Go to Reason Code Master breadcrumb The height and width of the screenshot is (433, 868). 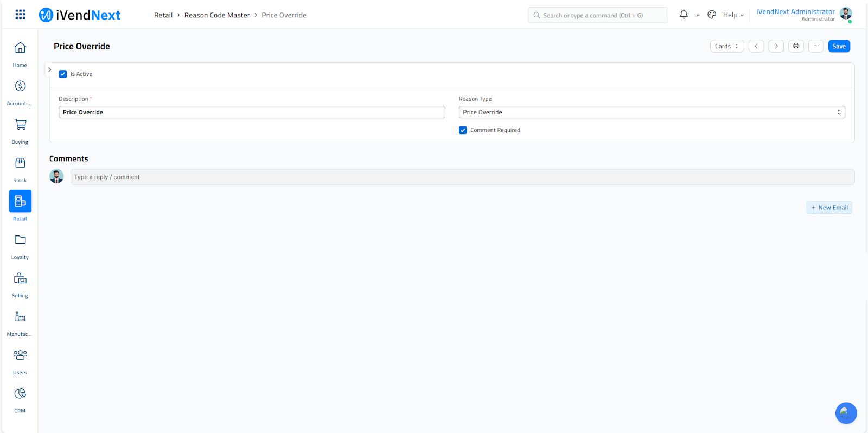point(217,15)
